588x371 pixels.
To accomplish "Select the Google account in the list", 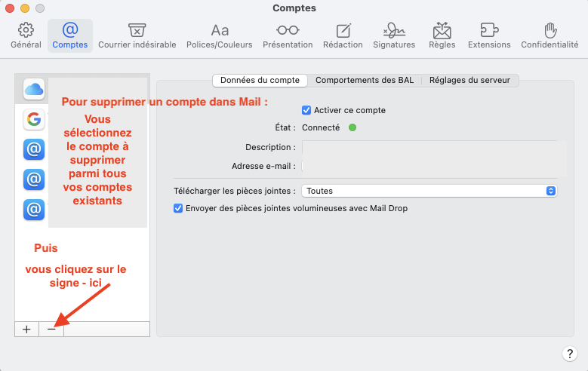I will tap(34, 119).
